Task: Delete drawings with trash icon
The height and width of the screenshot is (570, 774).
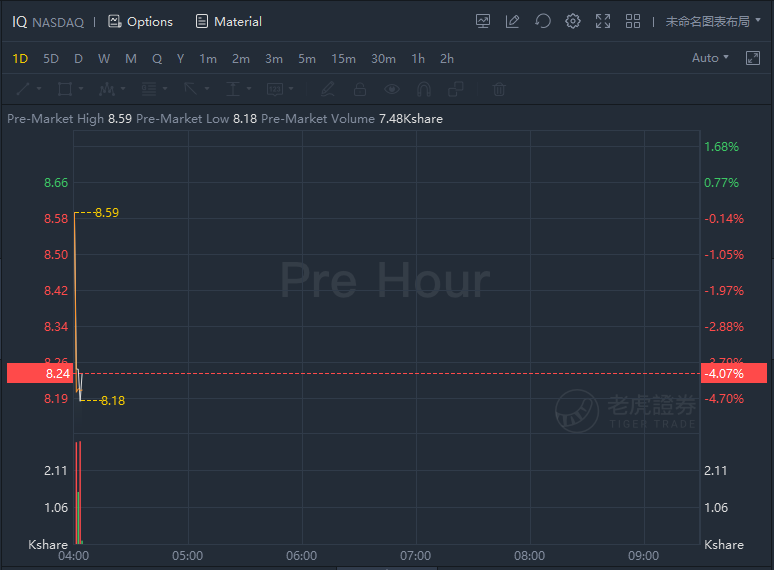Action: (499, 89)
